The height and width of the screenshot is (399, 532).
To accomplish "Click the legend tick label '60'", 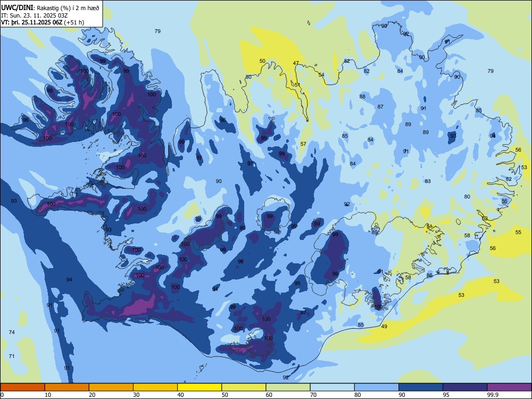I will (x=269, y=395).
